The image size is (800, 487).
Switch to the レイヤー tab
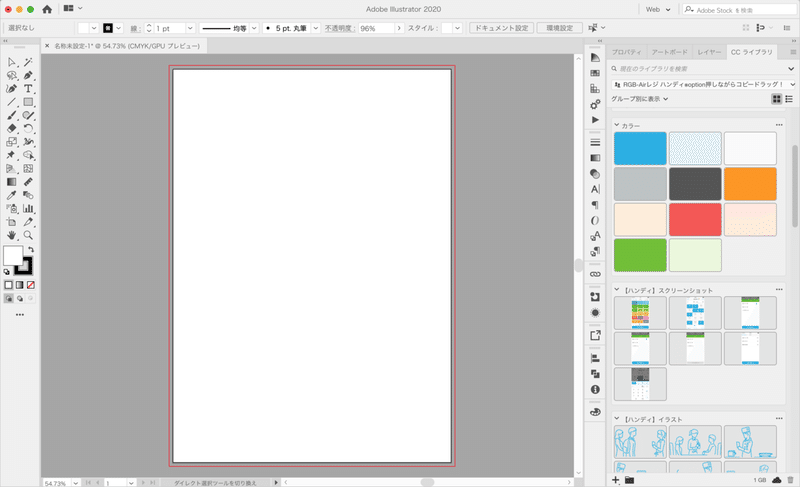[709, 52]
